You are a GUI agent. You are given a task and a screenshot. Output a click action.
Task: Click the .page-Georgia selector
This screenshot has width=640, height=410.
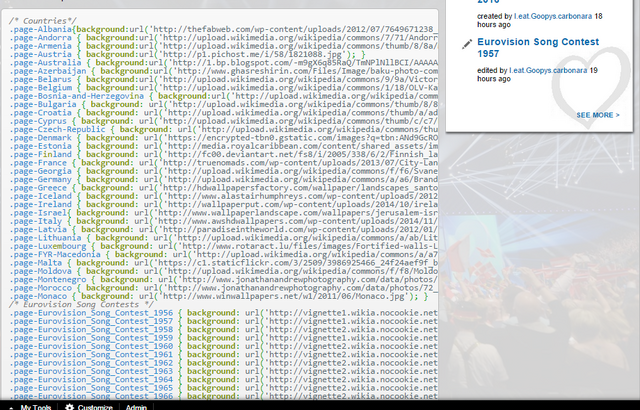(40, 171)
